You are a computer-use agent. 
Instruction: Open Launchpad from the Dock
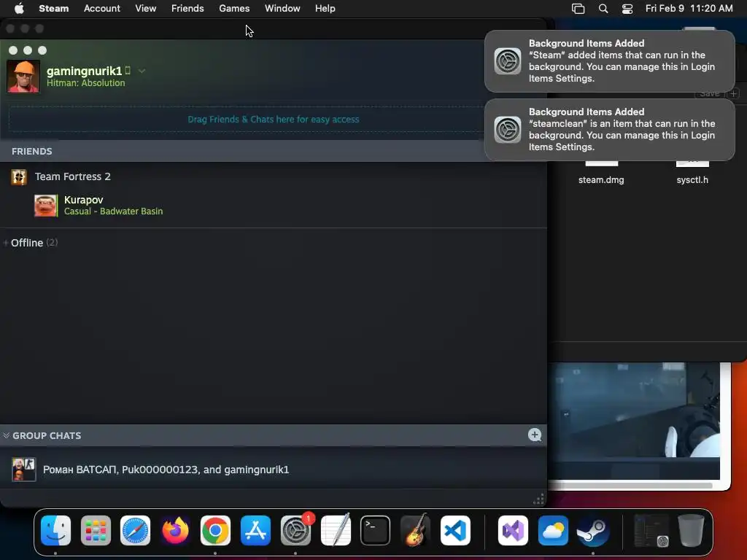(96, 531)
